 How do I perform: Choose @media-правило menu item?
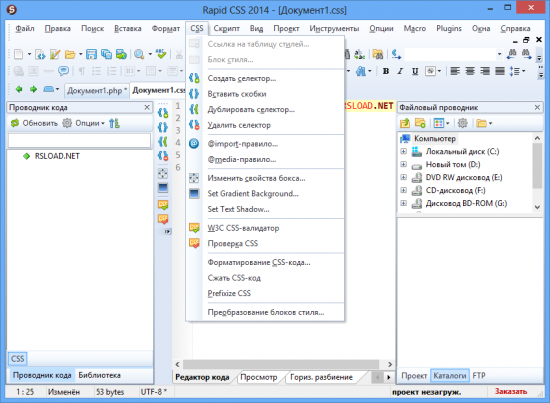click(265, 159)
